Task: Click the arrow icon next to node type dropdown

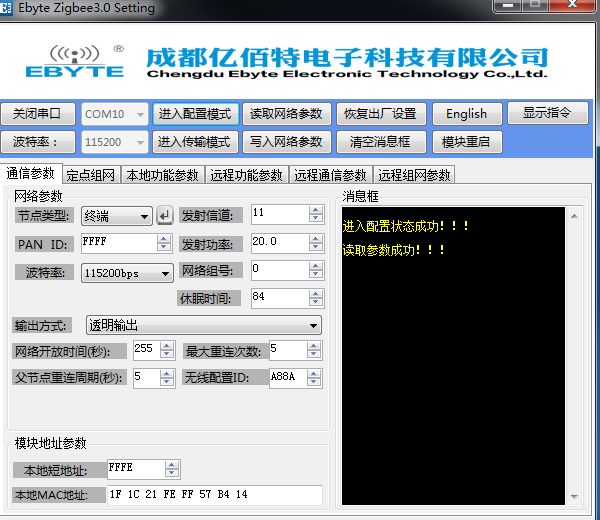Action: 165,215
